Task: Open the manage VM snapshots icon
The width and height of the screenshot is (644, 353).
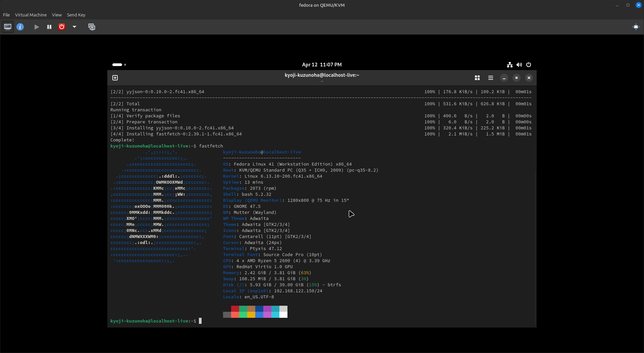Action: (x=92, y=27)
